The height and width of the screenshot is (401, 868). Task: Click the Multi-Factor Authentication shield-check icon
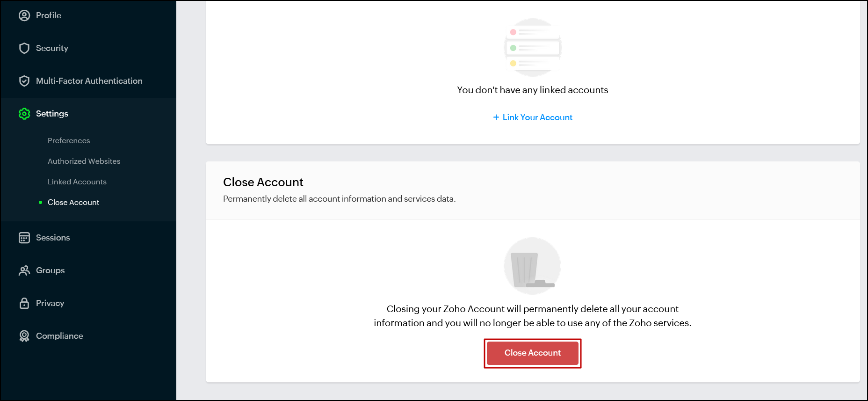24,81
